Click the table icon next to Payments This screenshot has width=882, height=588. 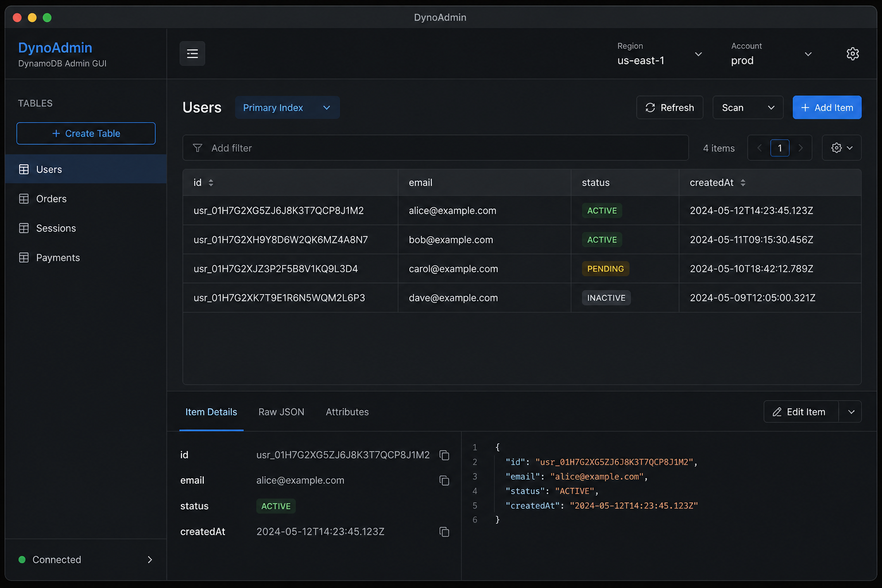(x=24, y=258)
